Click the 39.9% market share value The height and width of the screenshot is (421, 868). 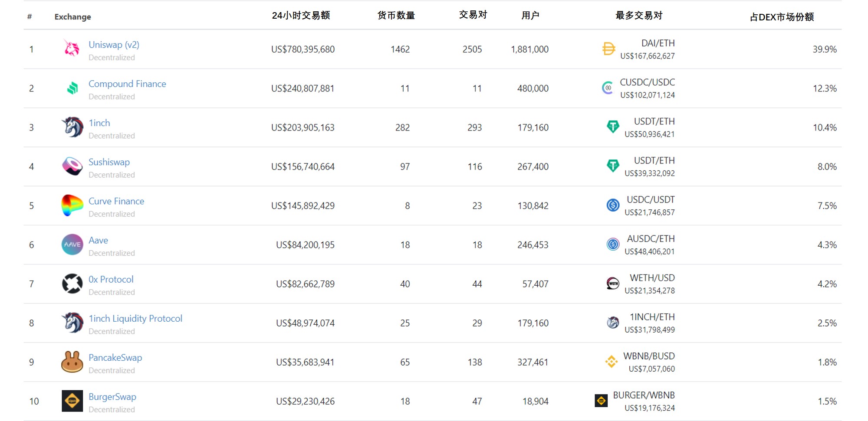pyautogui.click(x=825, y=49)
